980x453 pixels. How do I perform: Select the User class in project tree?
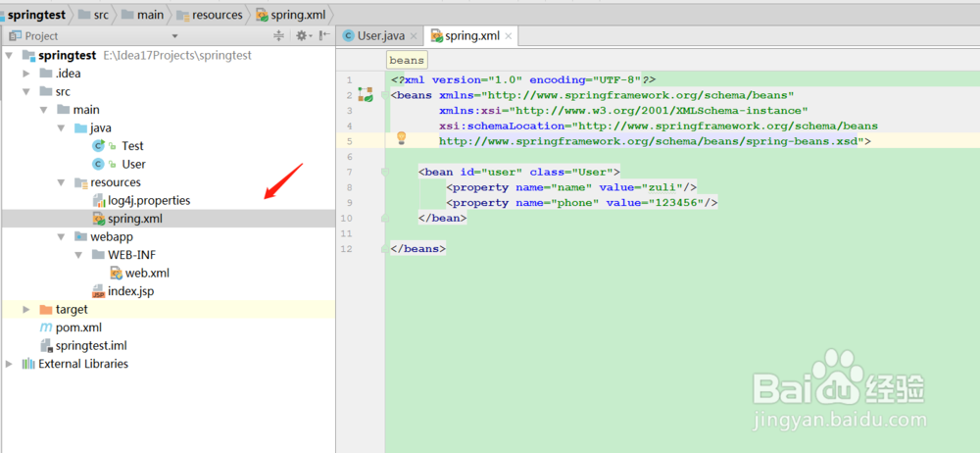[133, 164]
